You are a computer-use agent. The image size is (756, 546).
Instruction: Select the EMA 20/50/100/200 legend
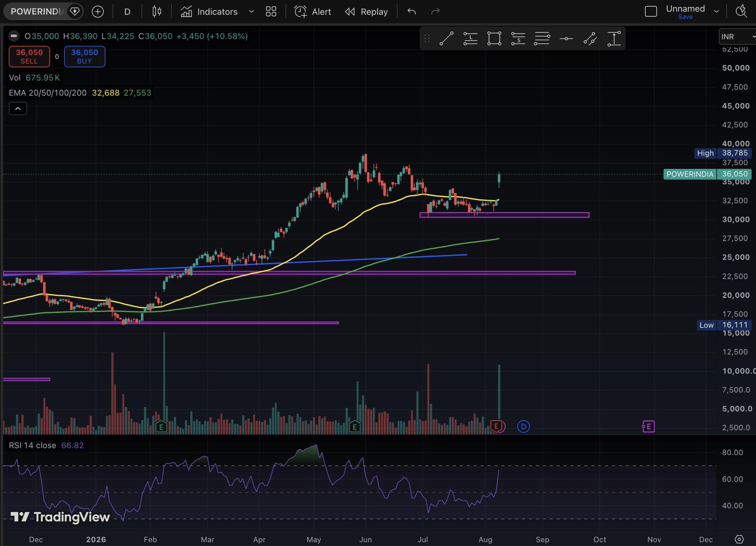coord(48,93)
